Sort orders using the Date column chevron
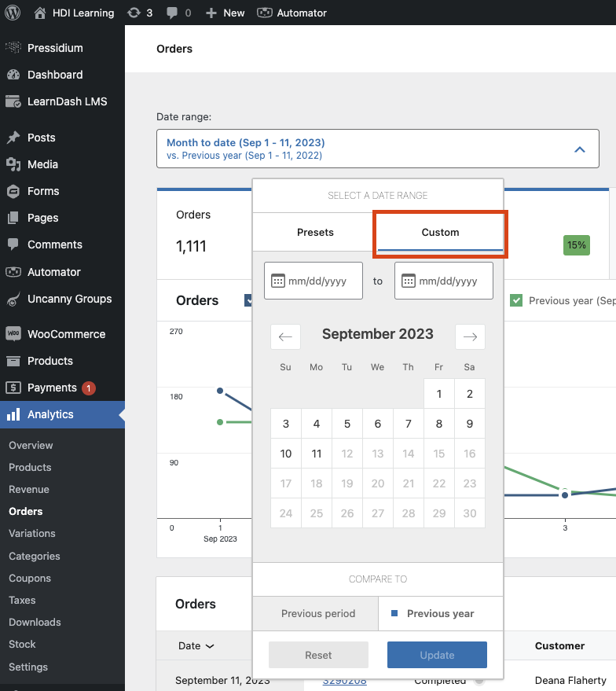The image size is (616, 691). pos(210,646)
